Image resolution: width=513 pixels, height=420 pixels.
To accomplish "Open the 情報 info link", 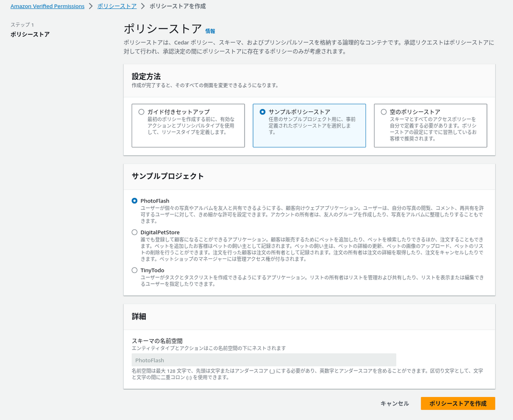I will (210, 31).
